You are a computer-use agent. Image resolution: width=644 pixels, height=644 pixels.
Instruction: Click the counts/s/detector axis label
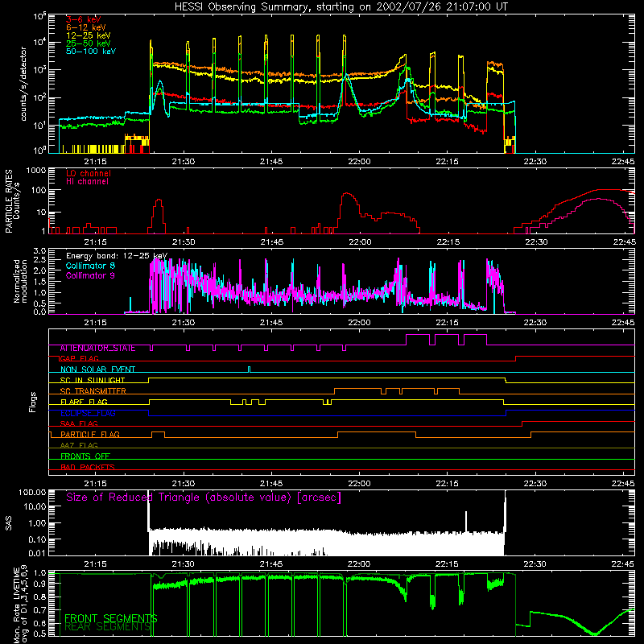(23, 84)
